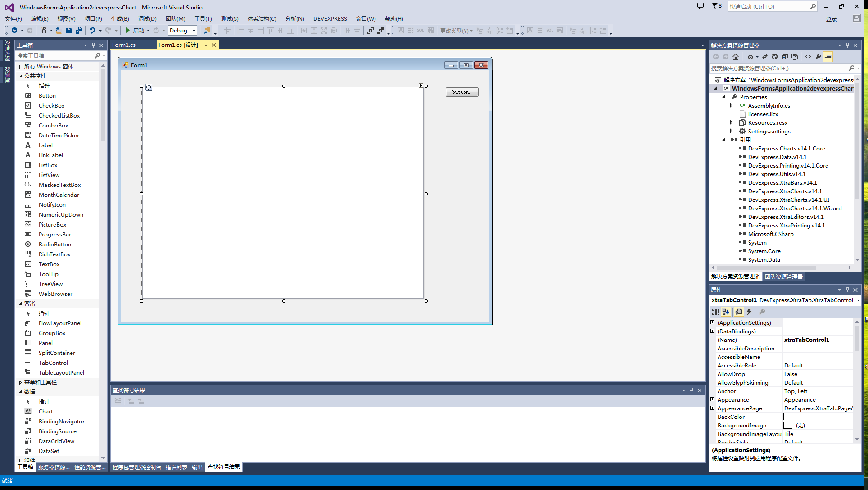Image resolution: width=868 pixels, height=490 pixels.
Task: Expand the Appearance property group
Action: pos(713,399)
